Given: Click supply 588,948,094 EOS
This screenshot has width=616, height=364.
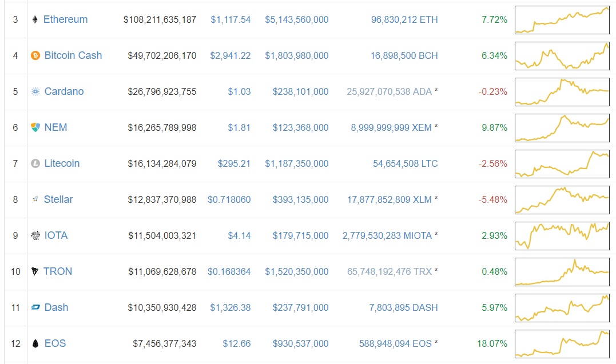Looking at the screenshot, I should click(x=395, y=343).
